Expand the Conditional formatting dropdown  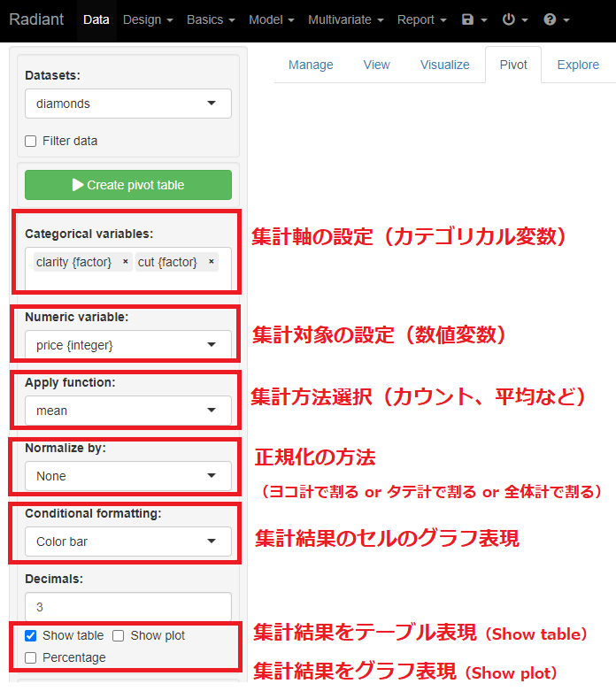pyautogui.click(x=128, y=542)
